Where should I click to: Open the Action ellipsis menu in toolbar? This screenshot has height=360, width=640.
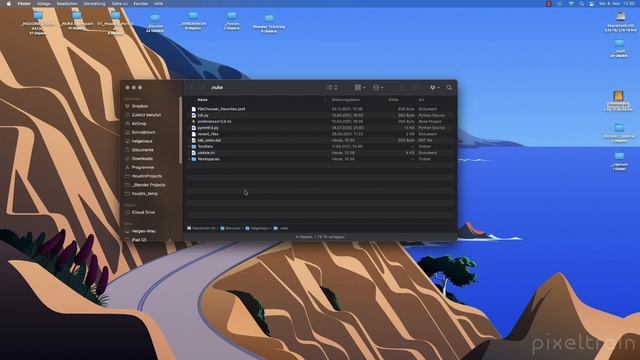click(378, 87)
